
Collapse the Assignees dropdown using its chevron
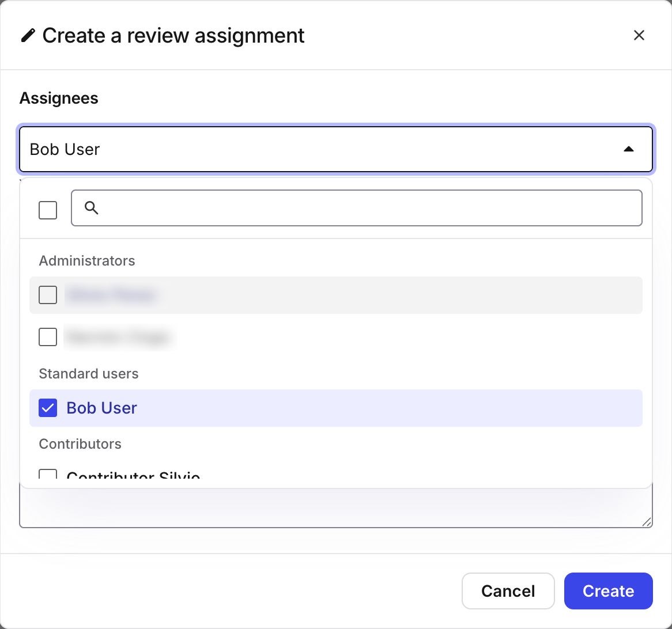629,149
